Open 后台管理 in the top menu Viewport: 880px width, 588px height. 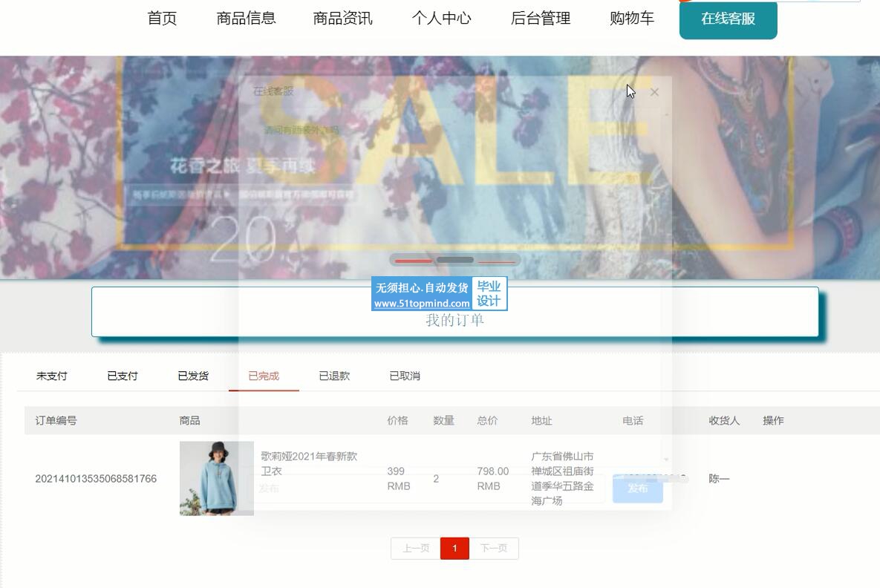[541, 19]
